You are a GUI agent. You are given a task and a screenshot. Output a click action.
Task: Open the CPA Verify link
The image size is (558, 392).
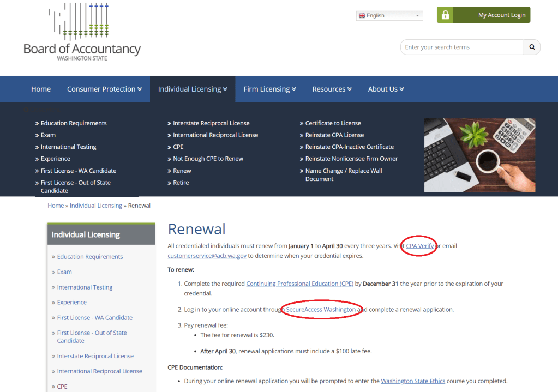tap(420, 246)
